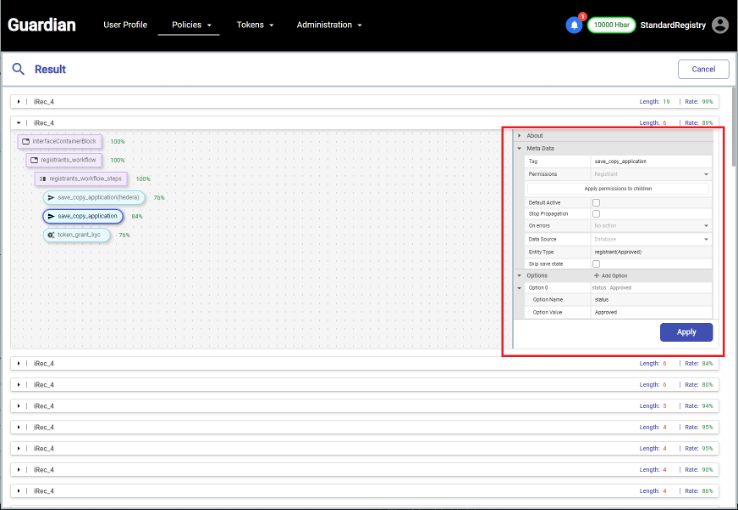Select the interfaceContainerBlock node
Screen dimensions: 738x510
[x=60, y=142]
